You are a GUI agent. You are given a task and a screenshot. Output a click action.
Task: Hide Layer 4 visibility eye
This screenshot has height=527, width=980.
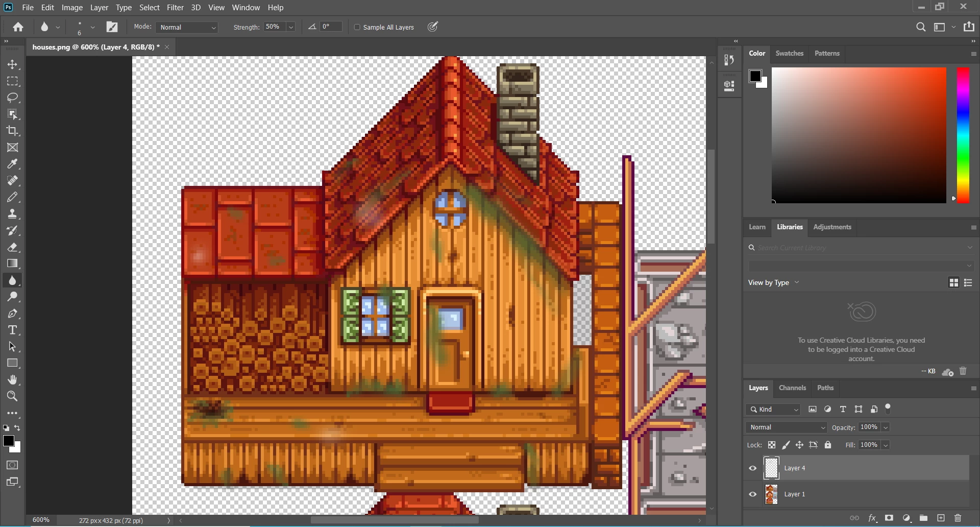point(753,468)
